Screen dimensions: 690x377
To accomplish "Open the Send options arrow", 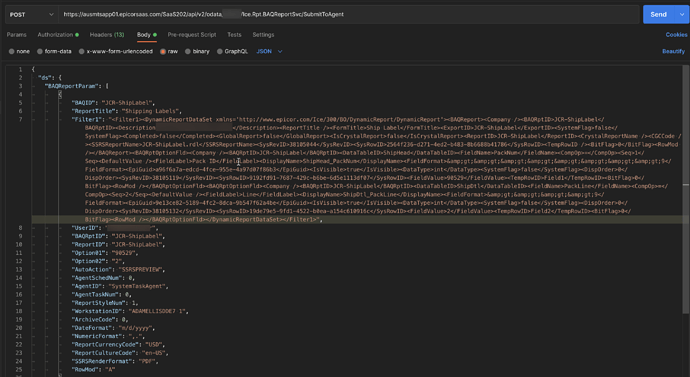I will [682, 15].
